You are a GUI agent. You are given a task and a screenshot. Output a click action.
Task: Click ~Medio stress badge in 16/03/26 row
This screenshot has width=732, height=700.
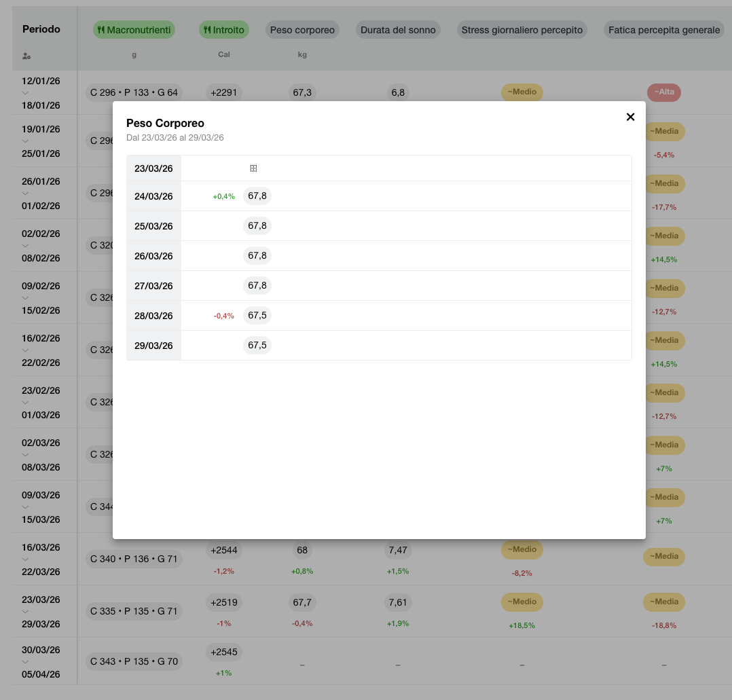(522, 549)
